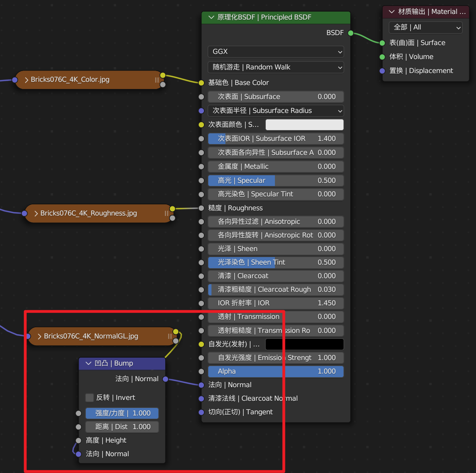This screenshot has width=476, height=473.
Task: Click the green BSDF output socket
Action: [x=351, y=33]
